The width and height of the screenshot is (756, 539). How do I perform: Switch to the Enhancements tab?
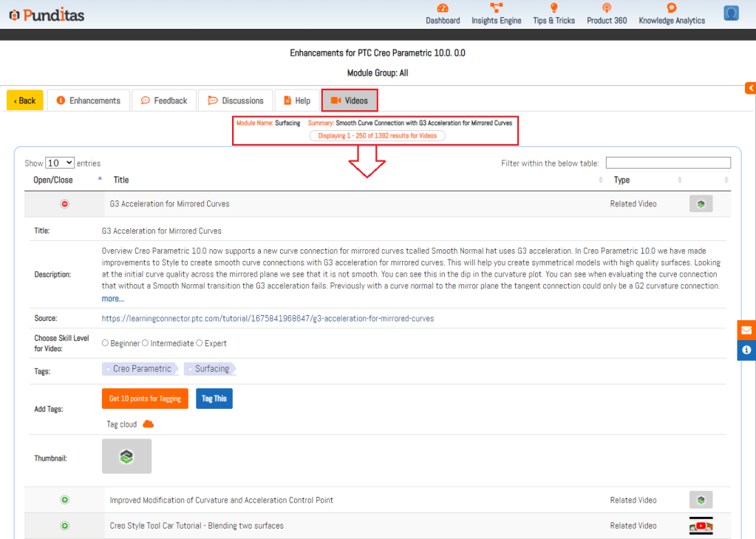[89, 101]
